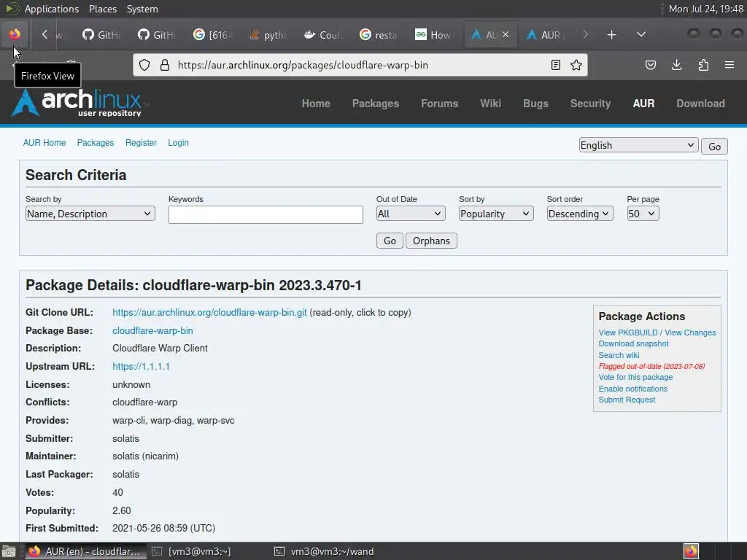Switch to the Docker 'Coul' tab
The height and width of the screenshot is (560, 747).
point(323,35)
